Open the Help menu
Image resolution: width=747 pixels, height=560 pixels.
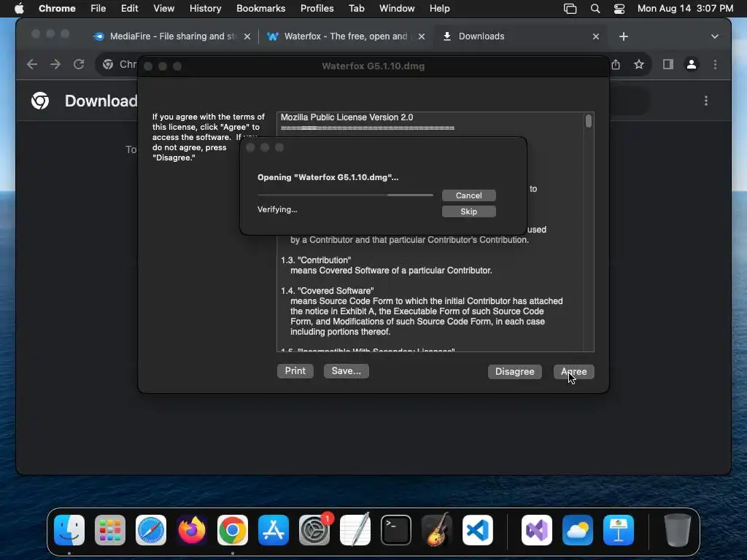[439, 9]
